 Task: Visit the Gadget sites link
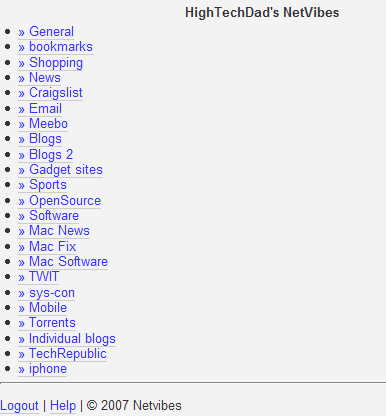tap(60, 170)
